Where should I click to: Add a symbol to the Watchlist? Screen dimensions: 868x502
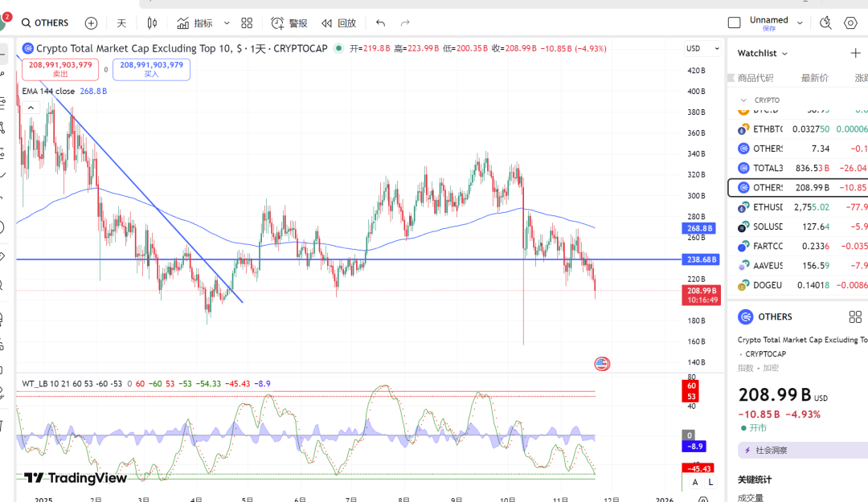coord(855,53)
